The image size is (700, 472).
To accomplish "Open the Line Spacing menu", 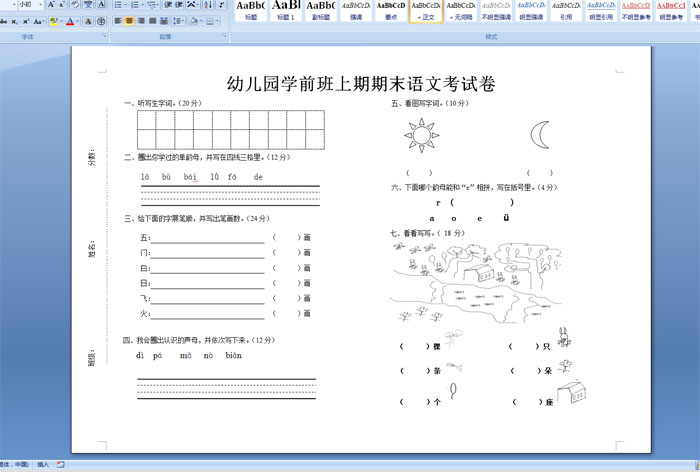I will pos(179,21).
